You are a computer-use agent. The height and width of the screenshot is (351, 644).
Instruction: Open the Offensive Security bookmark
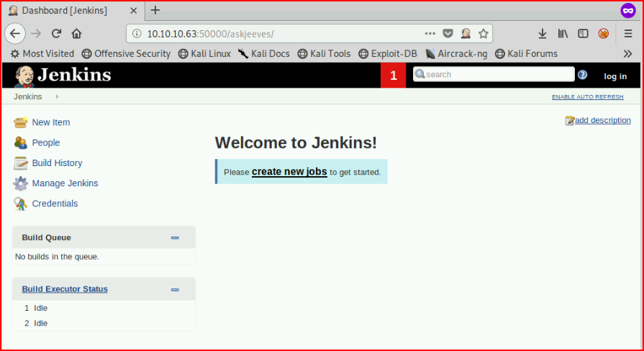coord(126,54)
